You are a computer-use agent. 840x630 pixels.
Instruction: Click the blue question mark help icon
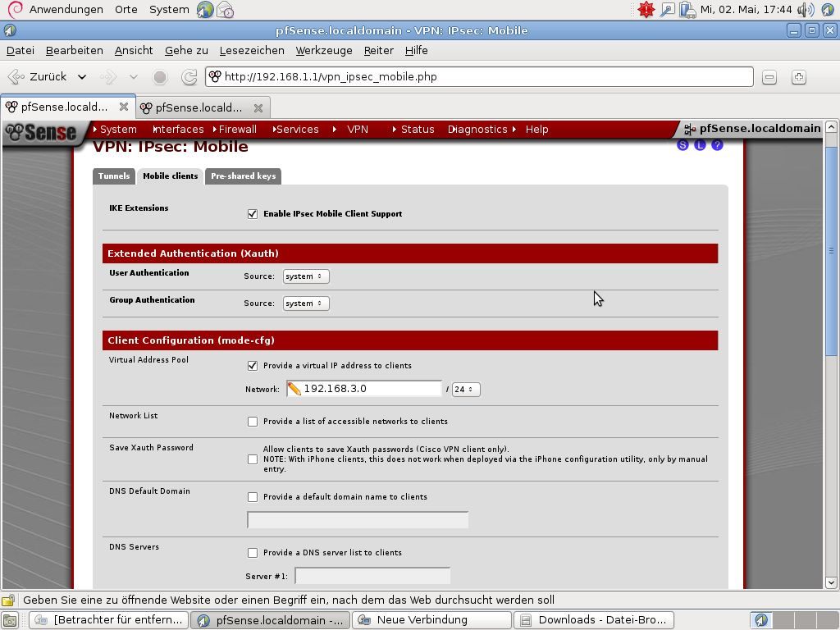click(717, 144)
